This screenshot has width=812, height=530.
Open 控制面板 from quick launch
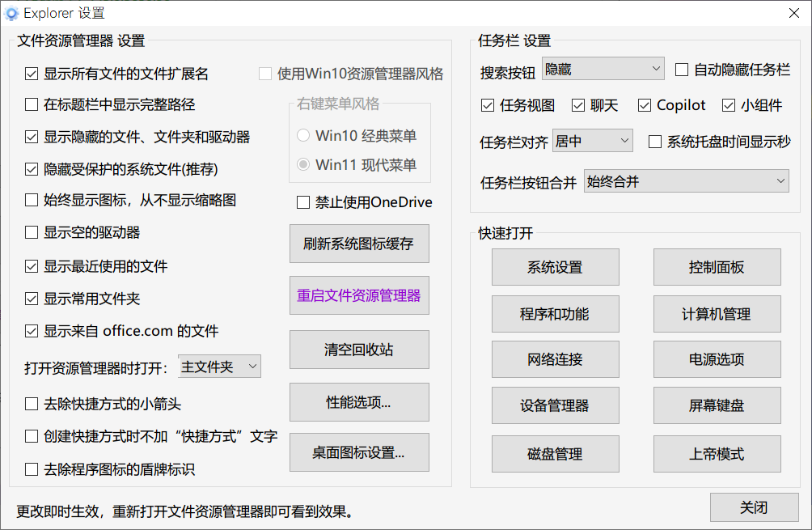click(717, 268)
